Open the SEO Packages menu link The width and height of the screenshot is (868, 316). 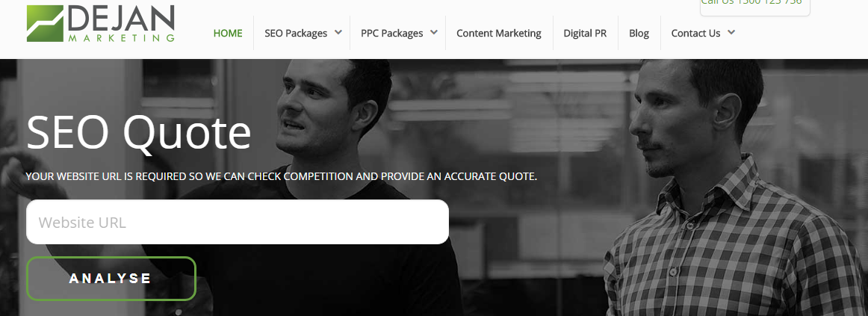[296, 33]
